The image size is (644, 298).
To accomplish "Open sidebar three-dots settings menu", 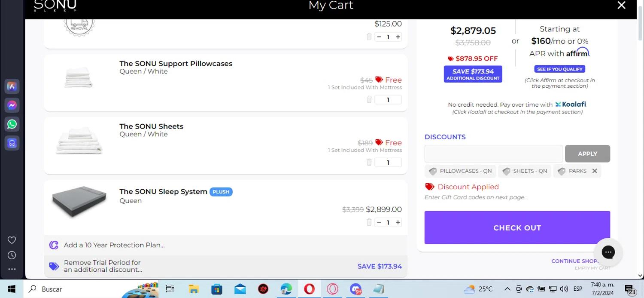I will click(12, 269).
